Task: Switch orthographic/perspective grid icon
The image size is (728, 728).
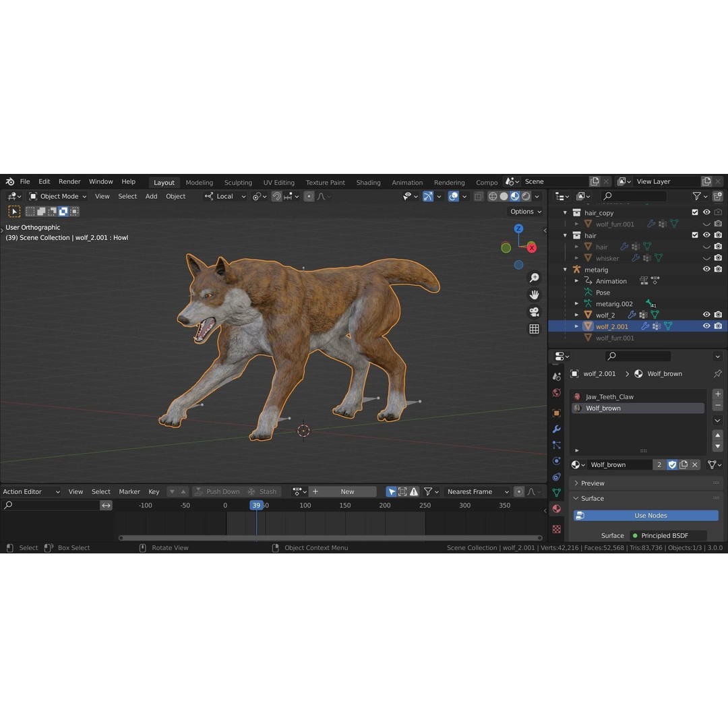Action: click(x=535, y=329)
